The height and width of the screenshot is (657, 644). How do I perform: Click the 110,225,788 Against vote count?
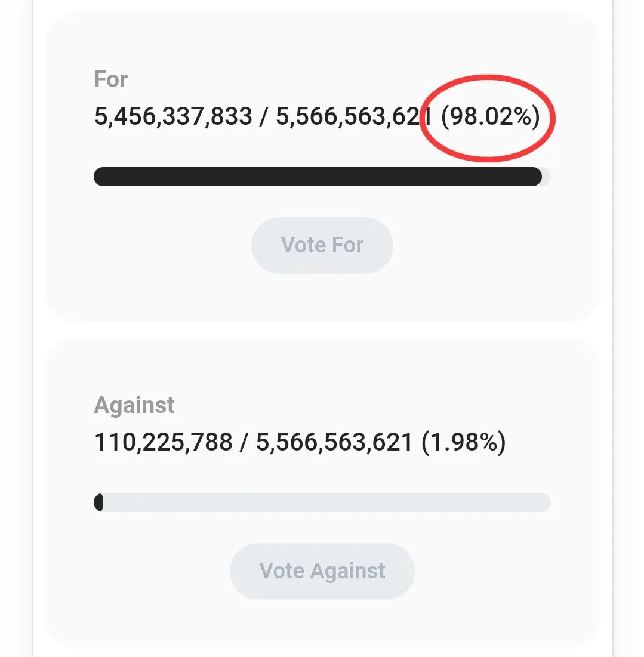[163, 442]
